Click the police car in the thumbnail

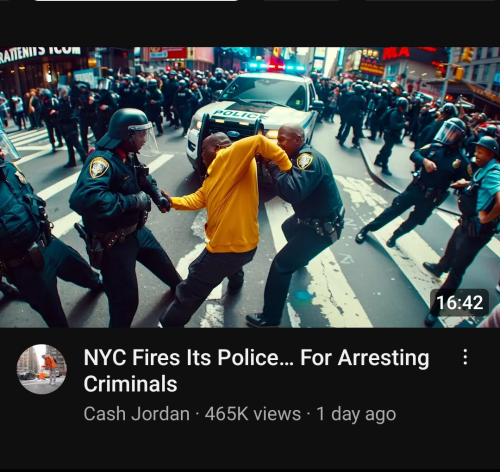pyautogui.click(x=255, y=113)
